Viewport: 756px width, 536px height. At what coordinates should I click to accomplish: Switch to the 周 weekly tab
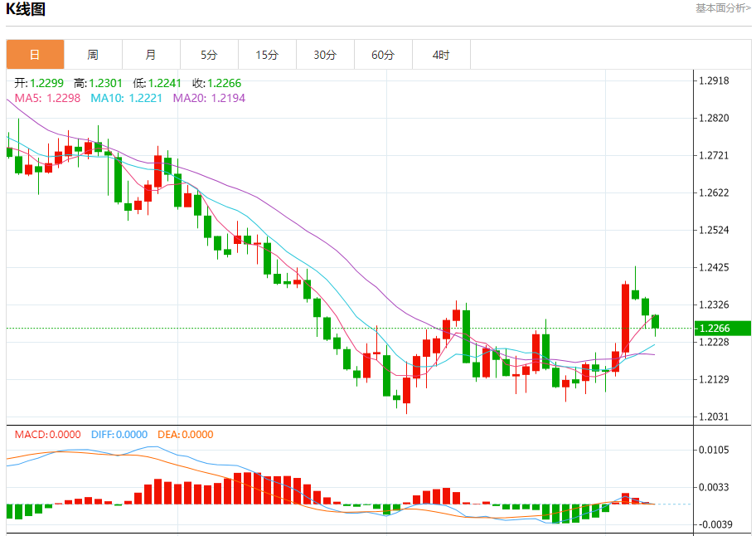pos(93,55)
